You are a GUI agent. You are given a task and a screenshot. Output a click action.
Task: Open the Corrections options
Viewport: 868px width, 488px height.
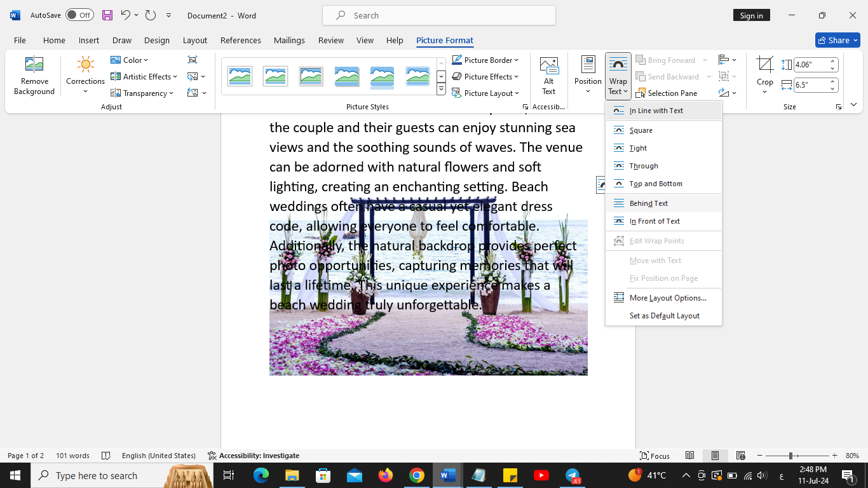point(85,76)
